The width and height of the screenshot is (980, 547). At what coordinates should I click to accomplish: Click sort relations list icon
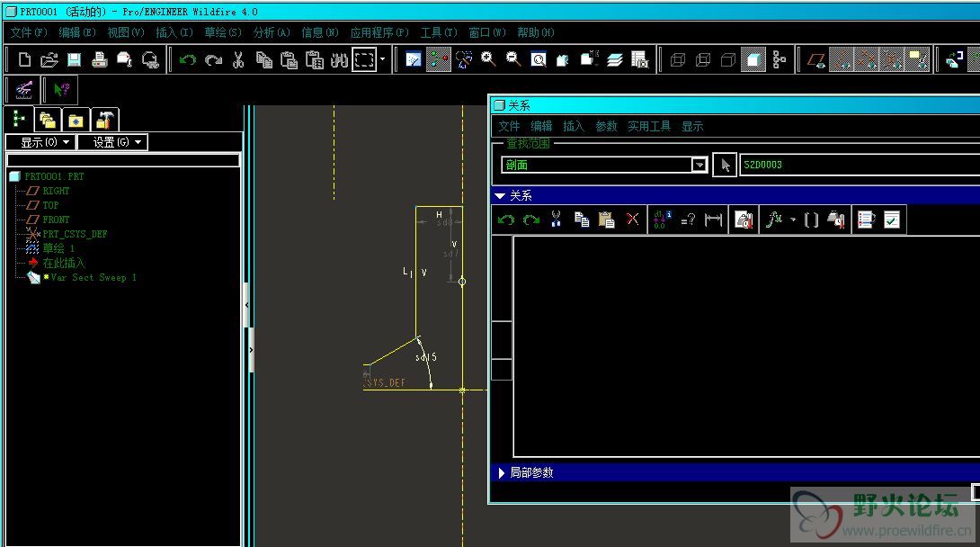coord(866,220)
